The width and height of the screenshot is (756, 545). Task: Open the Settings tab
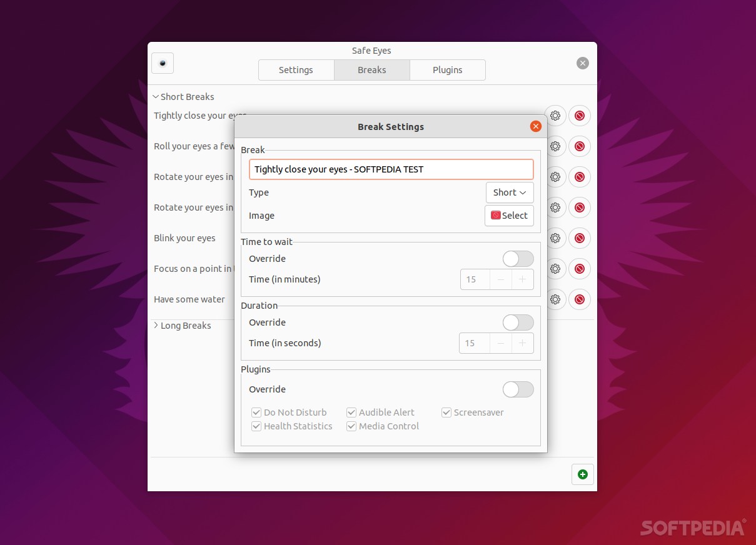click(296, 69)
